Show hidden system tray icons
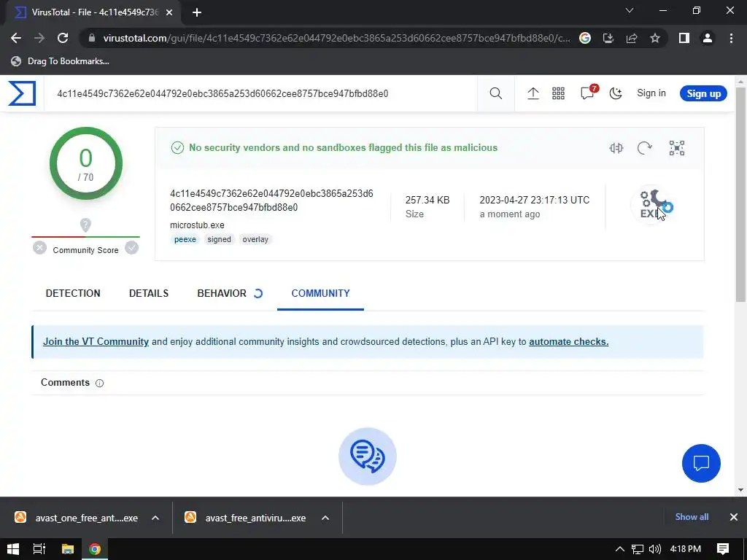This screenshot has height=560, width=747. [x=619, y=549]
